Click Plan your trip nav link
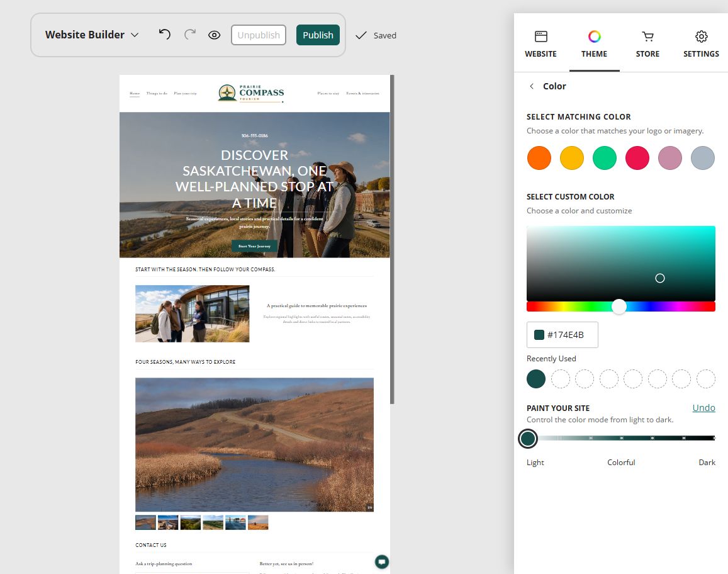This screenshot has width=728, height=574. [185, 93]
